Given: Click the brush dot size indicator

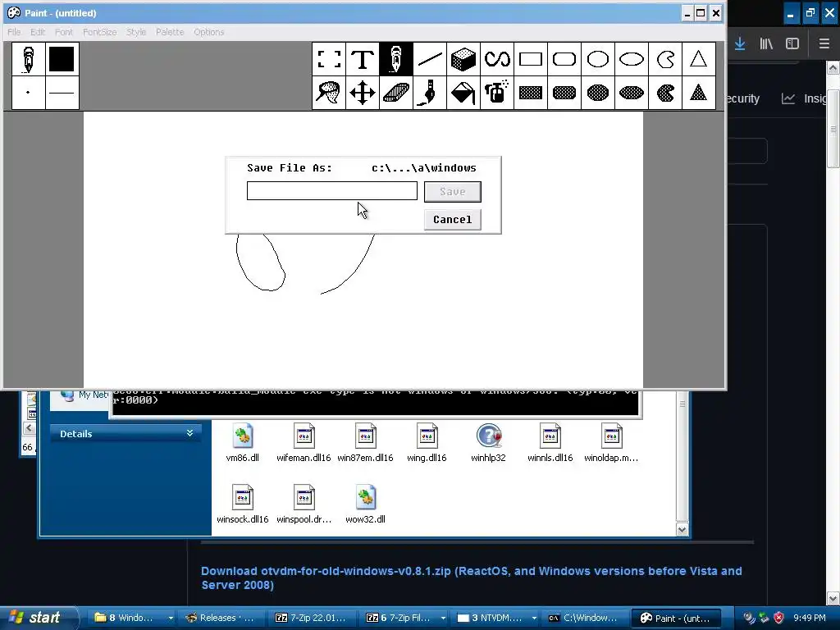Looking at the screenshot, I should pyautogui.click(x=29, y=93).
